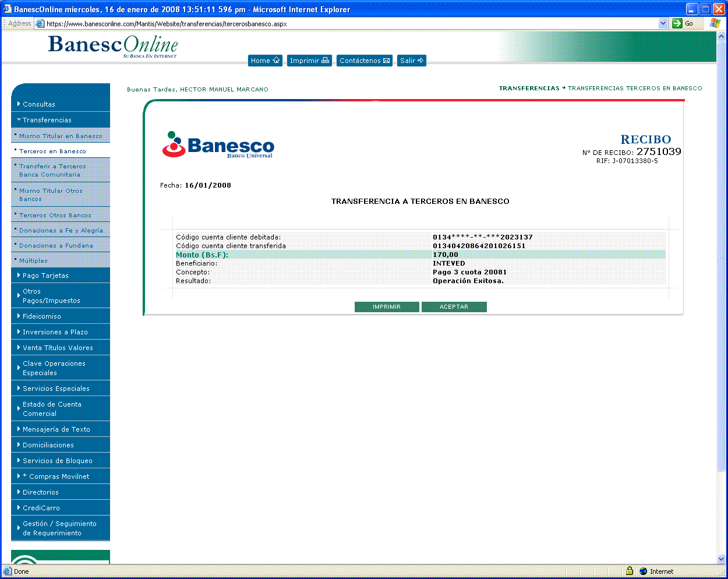Viewport: 728px width, 579px height.
Task: Click the green ACEPTAR button
Action: coord(454,307)
